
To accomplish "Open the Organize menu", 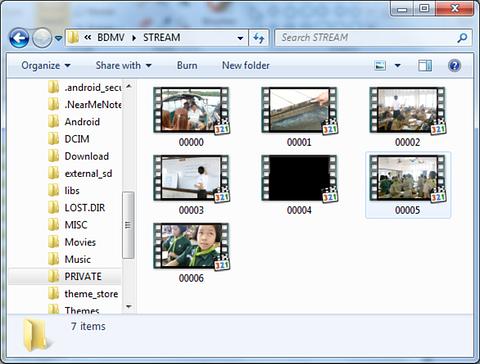I will 46,65.
